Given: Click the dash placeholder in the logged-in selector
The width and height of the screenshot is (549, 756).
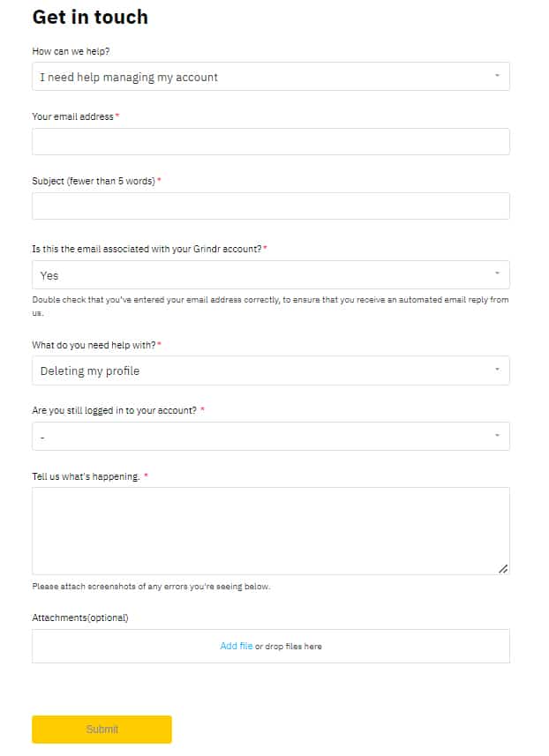Looking at the screenshot, I should [43, 436].
